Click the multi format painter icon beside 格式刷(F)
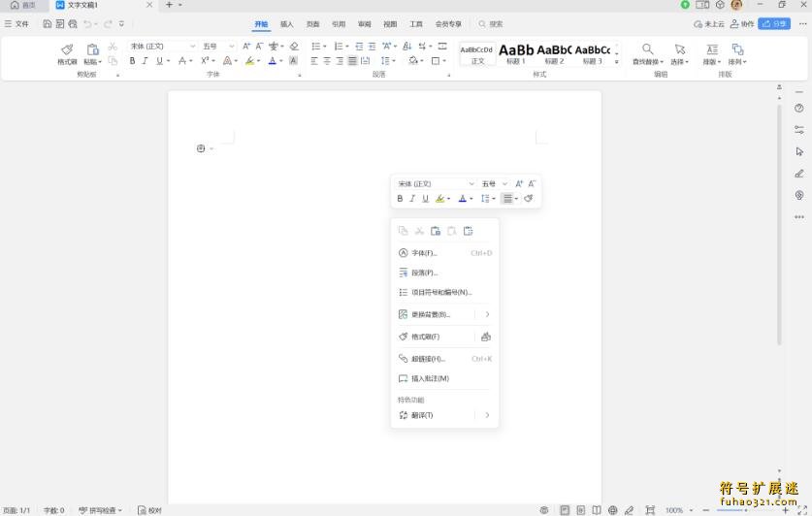Viewport: 812px width, 516px height. point(486,337)
